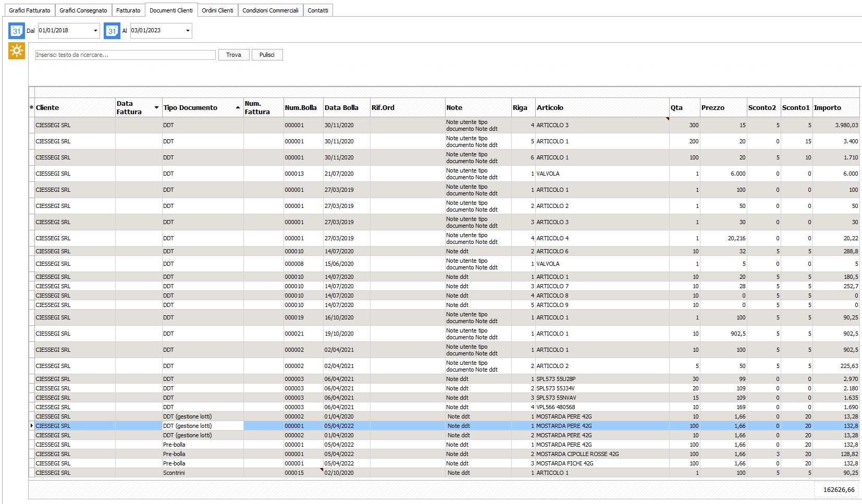Click the Riga column header
The image size is (862, 504).
523,107
